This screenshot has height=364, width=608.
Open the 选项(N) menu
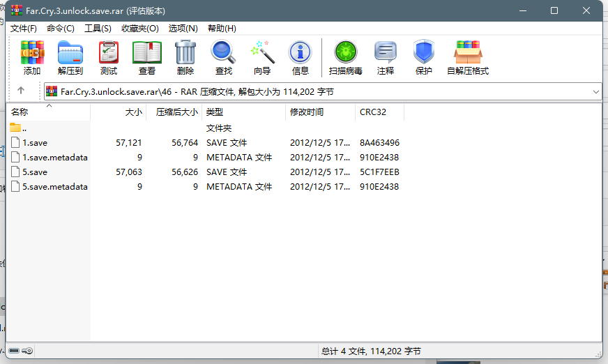point(183,29)
